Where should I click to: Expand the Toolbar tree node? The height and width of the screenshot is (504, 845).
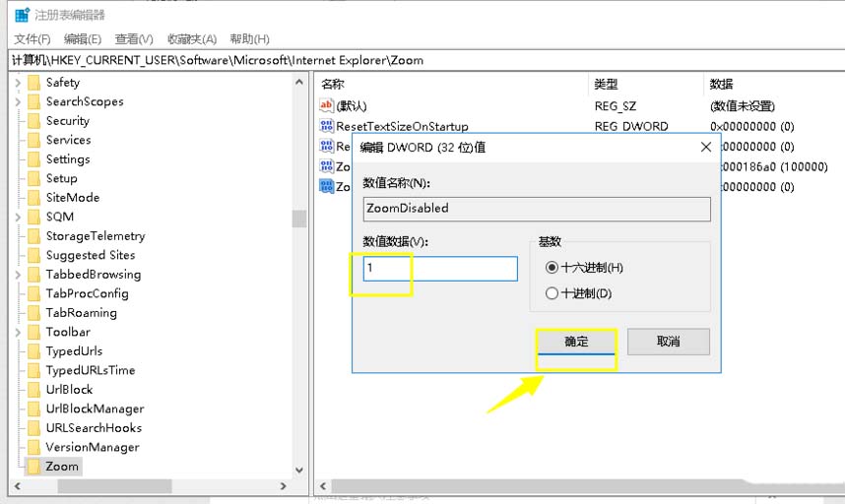(x=18, y=333)
